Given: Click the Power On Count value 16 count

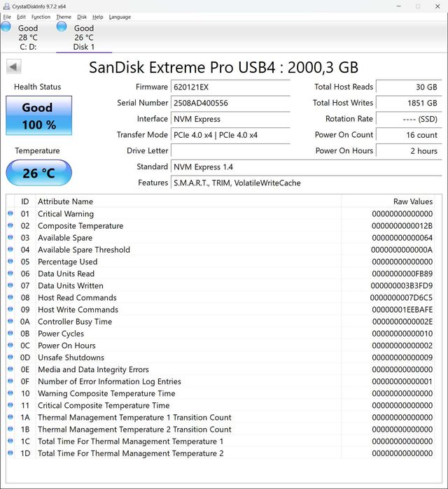Looking at the screenshot, I should 409,135.
